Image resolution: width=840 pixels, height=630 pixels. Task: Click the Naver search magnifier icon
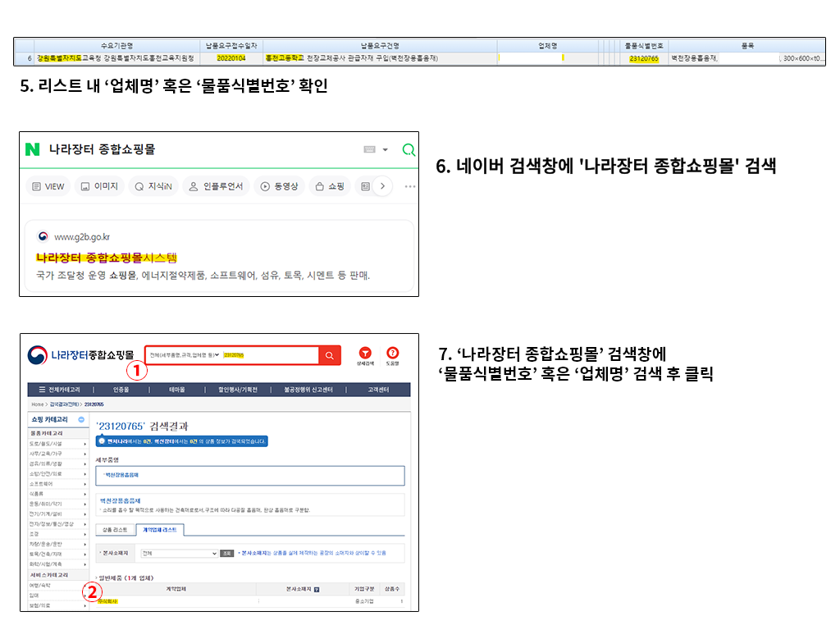(408, 148)
